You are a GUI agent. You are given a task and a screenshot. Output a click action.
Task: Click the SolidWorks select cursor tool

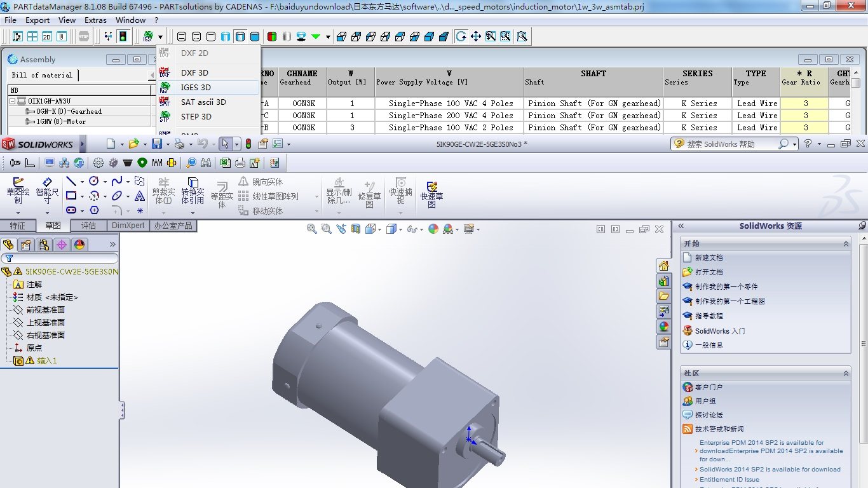point(225,144)
